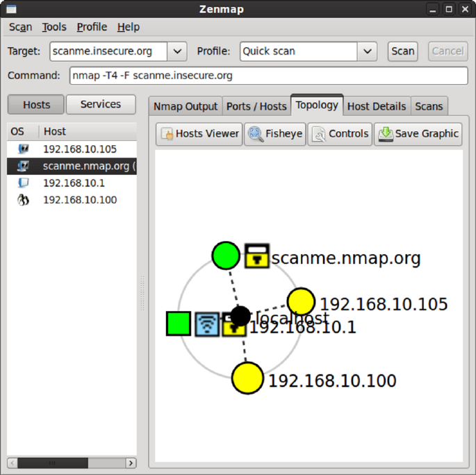Open the Tools menu
The height and width of the screenshot is (475, 476).
[x=54, y=27]
